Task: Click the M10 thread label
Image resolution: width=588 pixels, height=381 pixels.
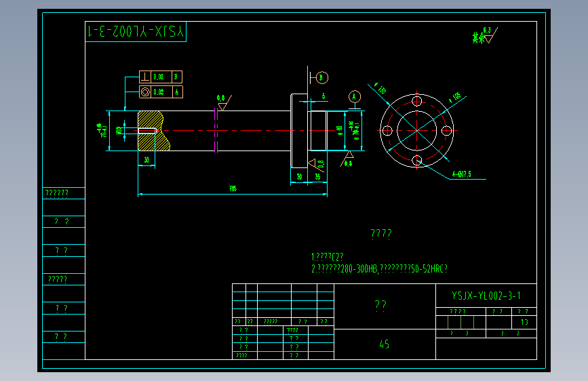Action: pyautogui.click(x=119, y=130)
